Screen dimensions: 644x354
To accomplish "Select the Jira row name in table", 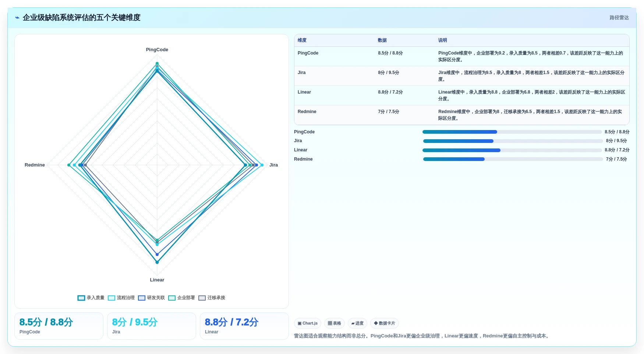I will (302, 73).
